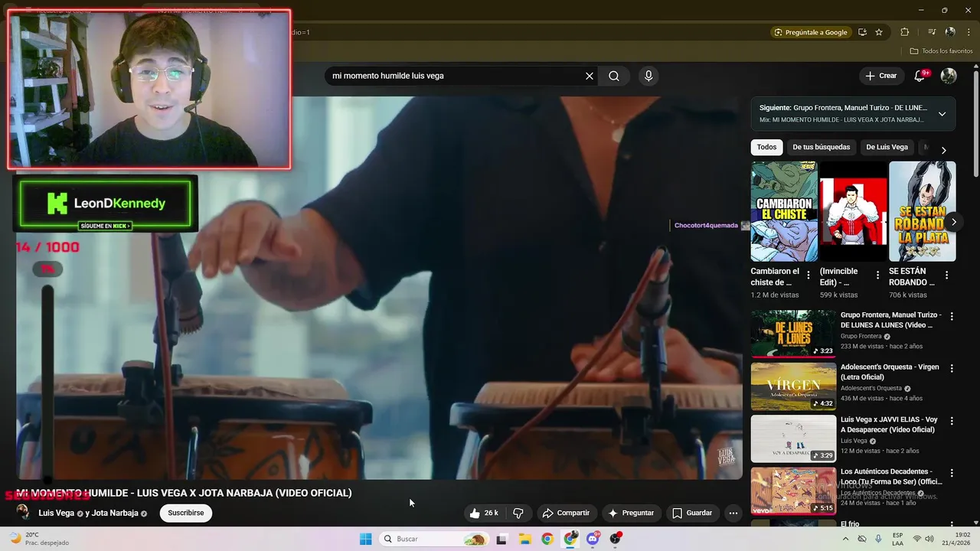
Task: Open Los Auténticos Decadentes Loco video thumbnail
Action: pyautogui.click(x=793, y=491)
